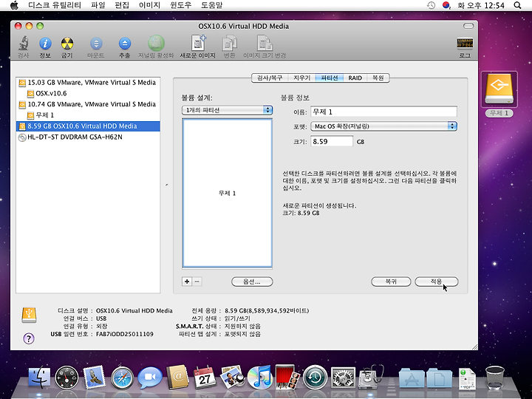Image resolution: width=532 pixels, height=399 pixels.
Task: Select 10.74 GB VMware Virtual S Media disk
Action: tap(88, 104)
